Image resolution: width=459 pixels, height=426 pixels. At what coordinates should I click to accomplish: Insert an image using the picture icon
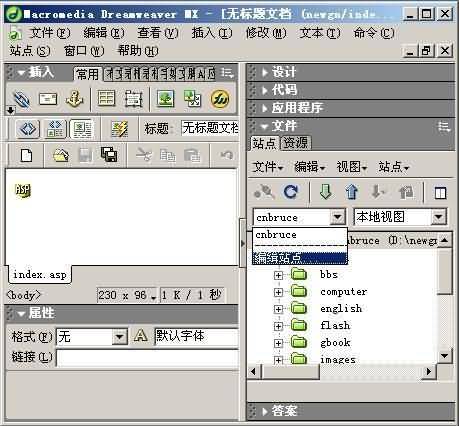pos(166,99)
